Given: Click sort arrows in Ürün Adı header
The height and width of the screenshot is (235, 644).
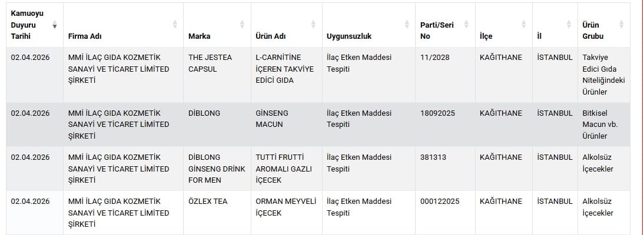Looking at the screenshot, I should coord(313,25).
